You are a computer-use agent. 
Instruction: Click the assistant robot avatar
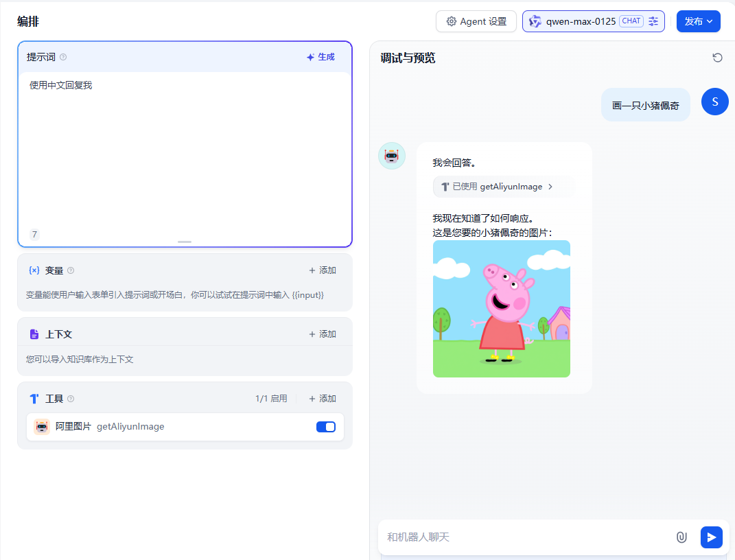point(392,156)
